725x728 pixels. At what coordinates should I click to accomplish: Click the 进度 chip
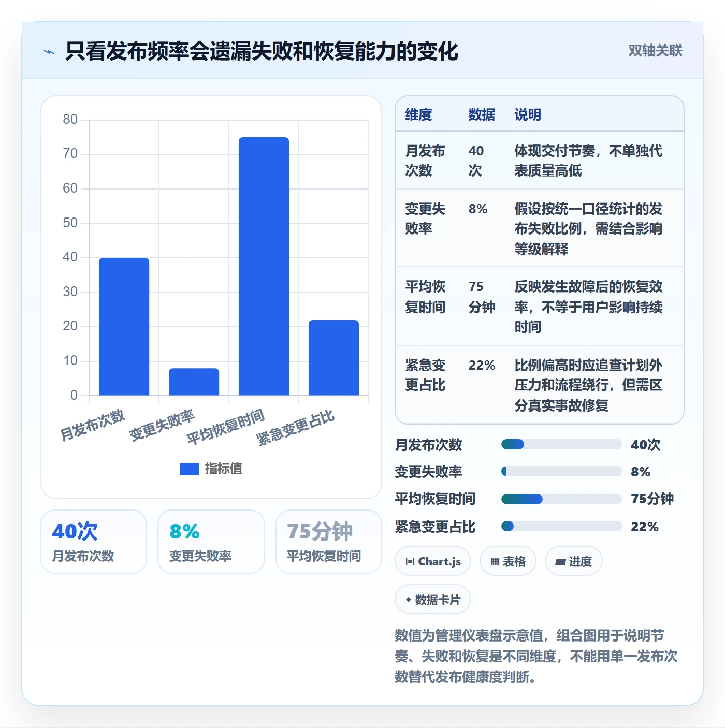point(574,561)
